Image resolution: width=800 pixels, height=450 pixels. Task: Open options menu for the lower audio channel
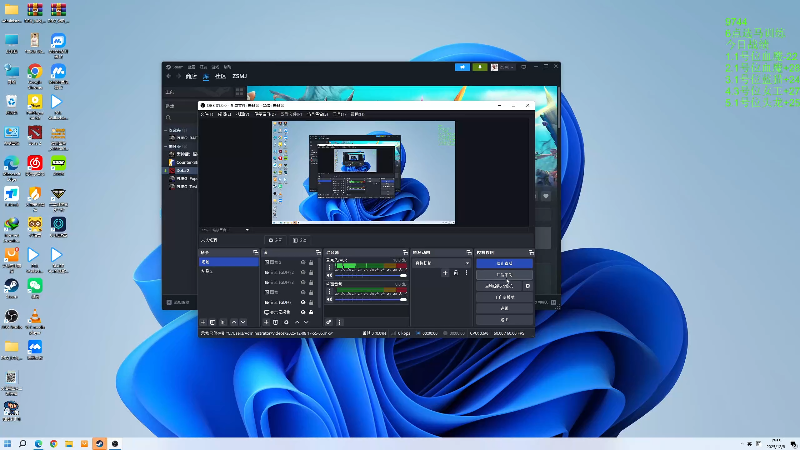pyautogui.click(x=329, y=291)
